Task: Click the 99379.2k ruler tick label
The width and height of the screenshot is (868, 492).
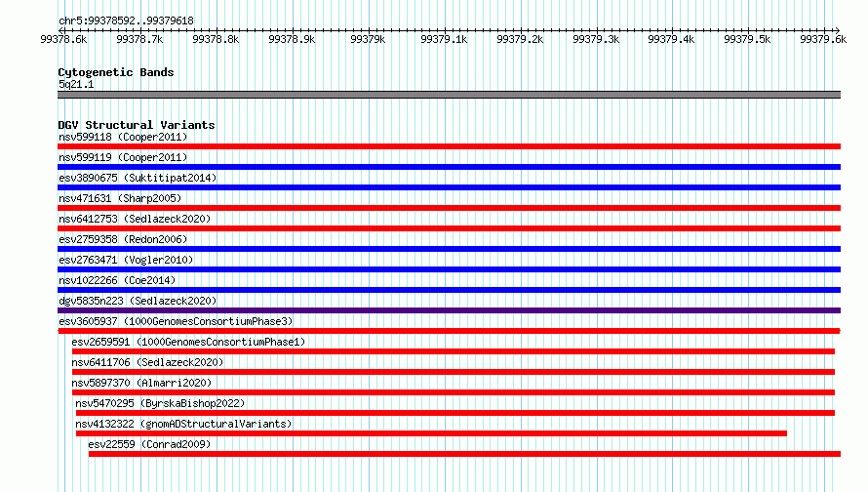Action: (520, 39)
